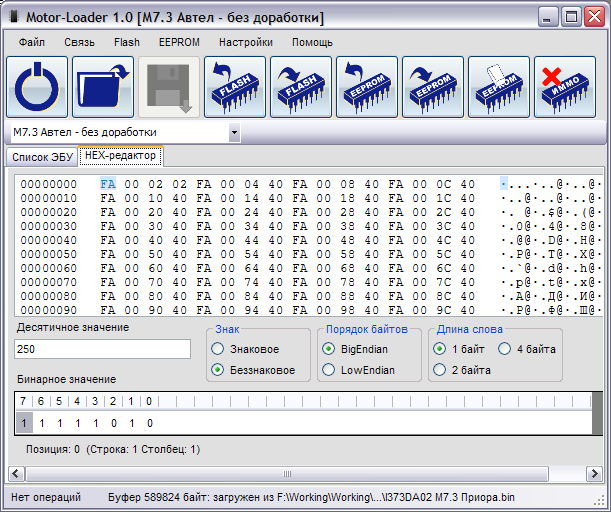Click the power connect toolbar icon
Screen dimensions: 611x512
pos(38,88)
